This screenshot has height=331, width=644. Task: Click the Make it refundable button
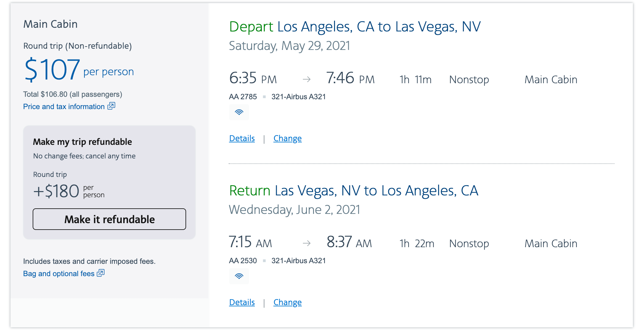(109, 219)
